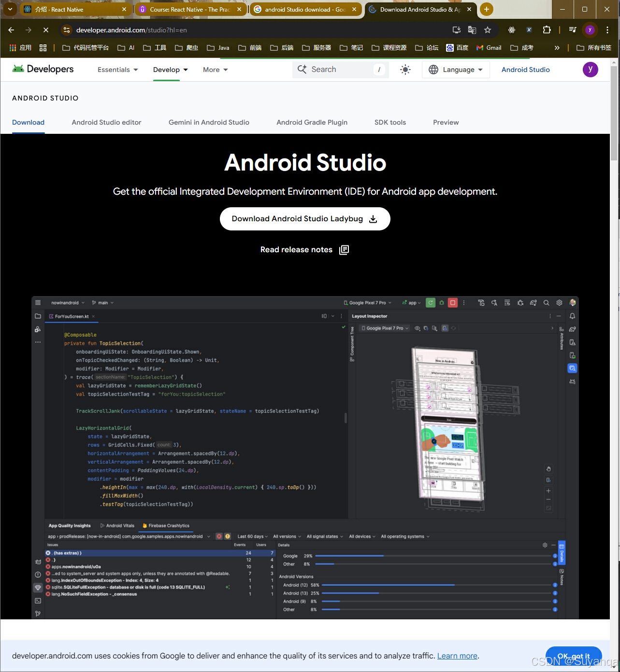
Task: Click Download Android Studio Ladybug button
Action: tap(305, 219)
